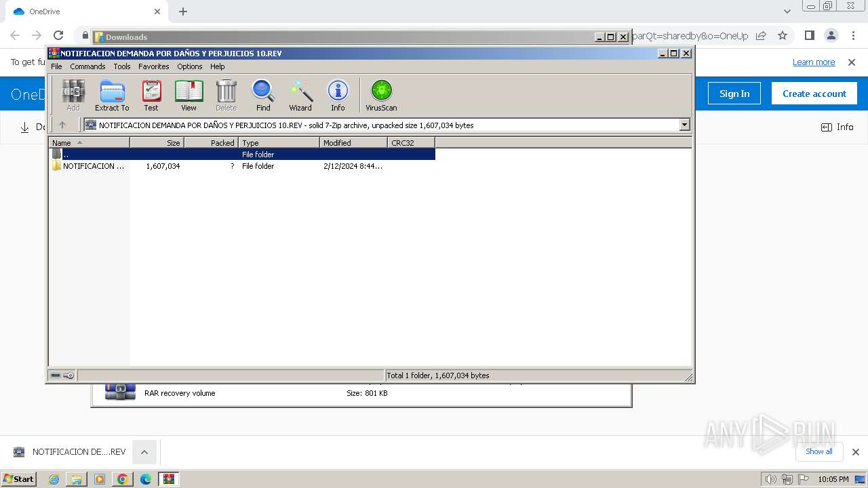Click the archive path field text

286,125
